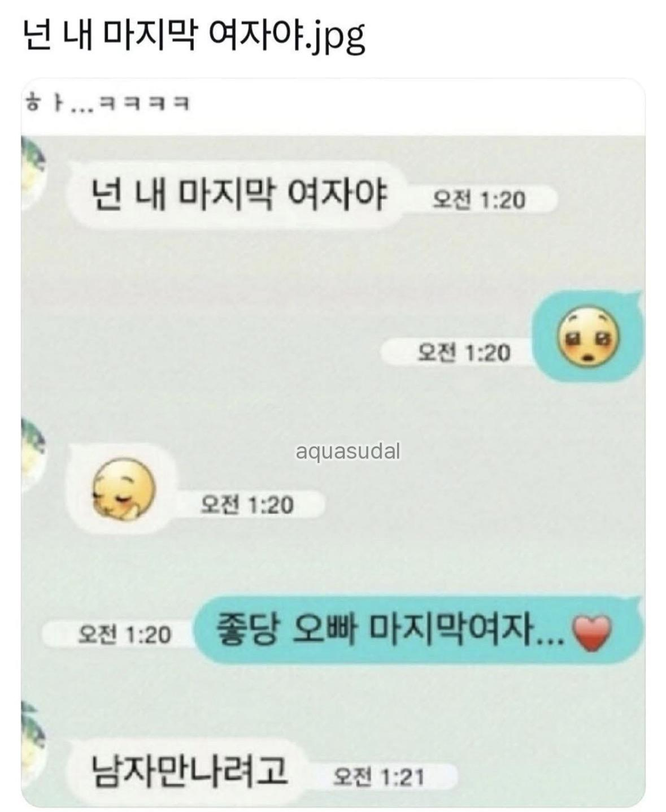The height and width of the screenshot is (812, 666).
Task: Click the red heart emoji
Action: coord(591,633)
